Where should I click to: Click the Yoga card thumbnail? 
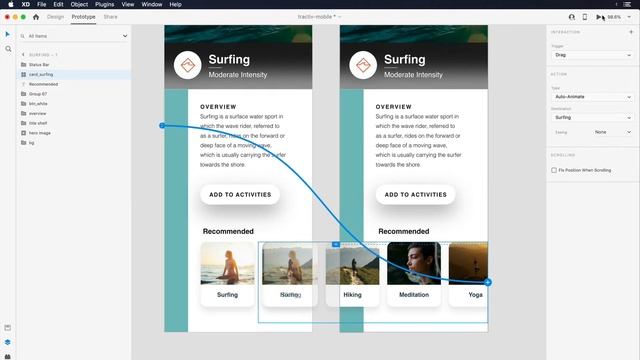click(468, 264)
